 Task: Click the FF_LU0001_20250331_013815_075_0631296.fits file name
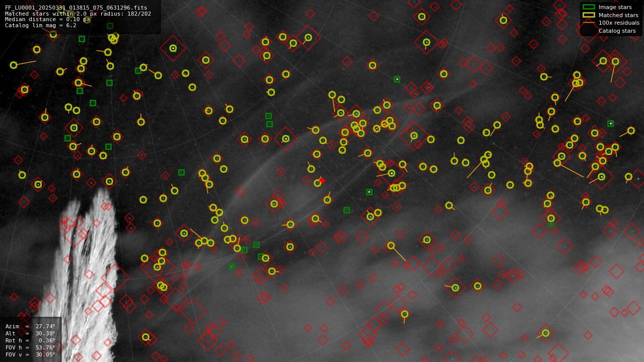76,8
